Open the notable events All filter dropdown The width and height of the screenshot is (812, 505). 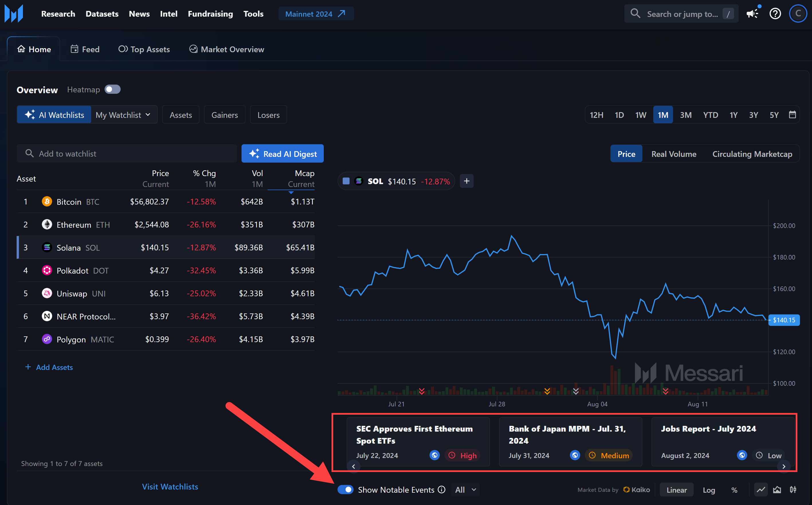(465, 490)
